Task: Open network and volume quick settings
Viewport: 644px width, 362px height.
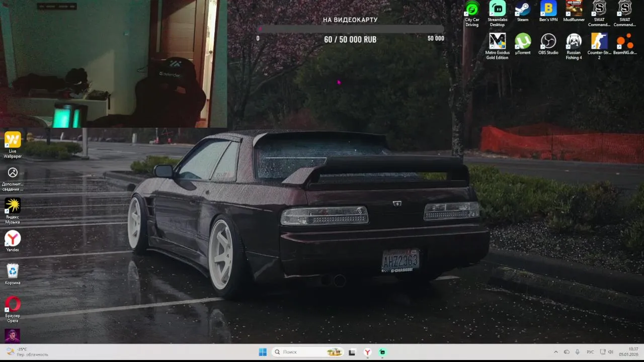Action: pos(606,352)
